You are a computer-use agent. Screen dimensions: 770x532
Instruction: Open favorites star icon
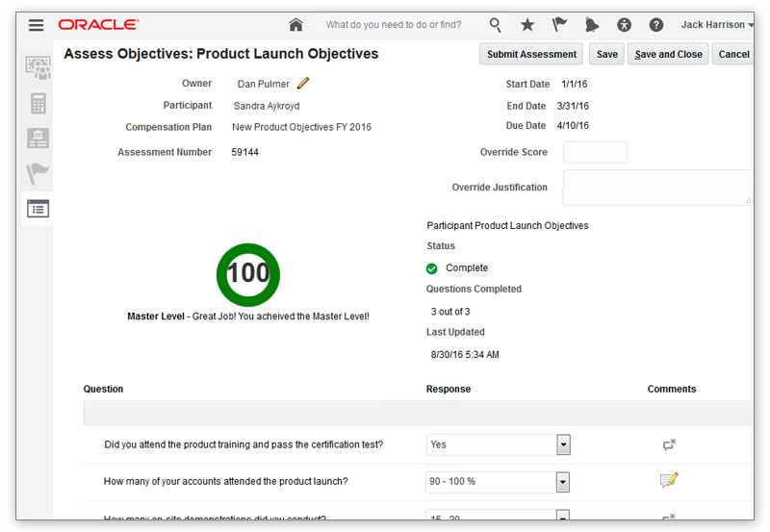coord(526,25)
